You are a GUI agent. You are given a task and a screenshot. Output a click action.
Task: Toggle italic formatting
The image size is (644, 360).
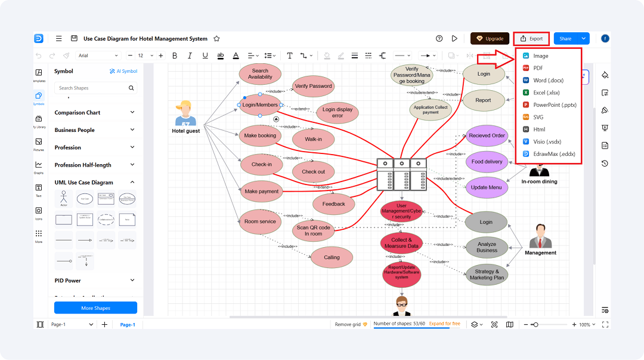(x=190, y=56)
